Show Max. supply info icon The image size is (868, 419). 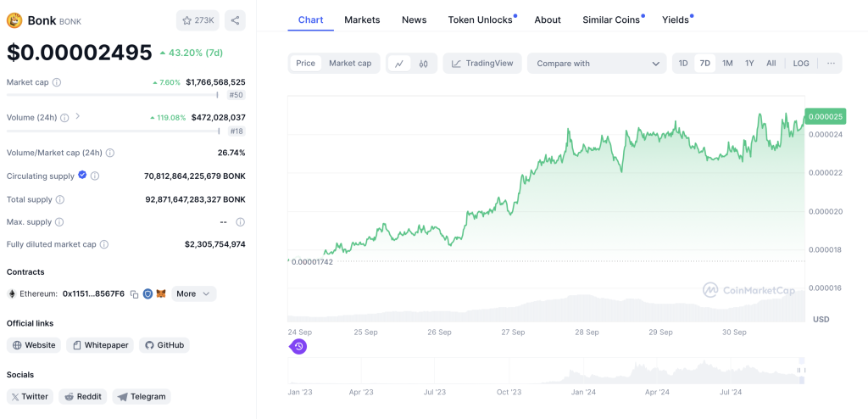[59, 221]
